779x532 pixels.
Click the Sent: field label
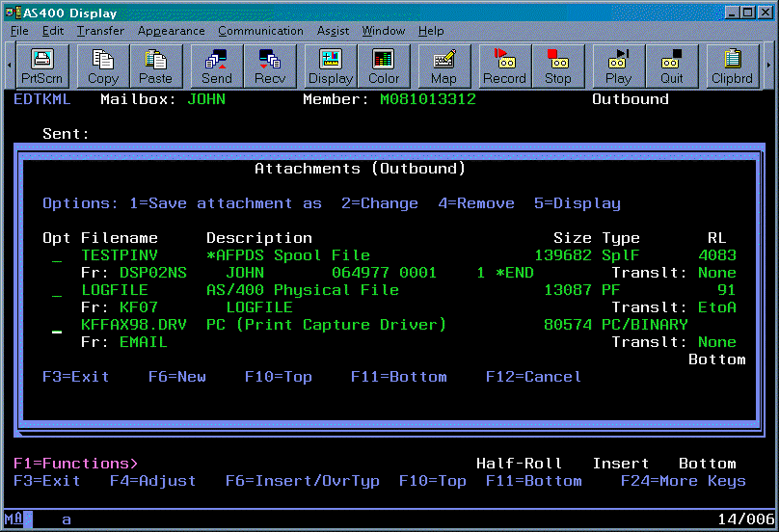click(x=66, y=134)
